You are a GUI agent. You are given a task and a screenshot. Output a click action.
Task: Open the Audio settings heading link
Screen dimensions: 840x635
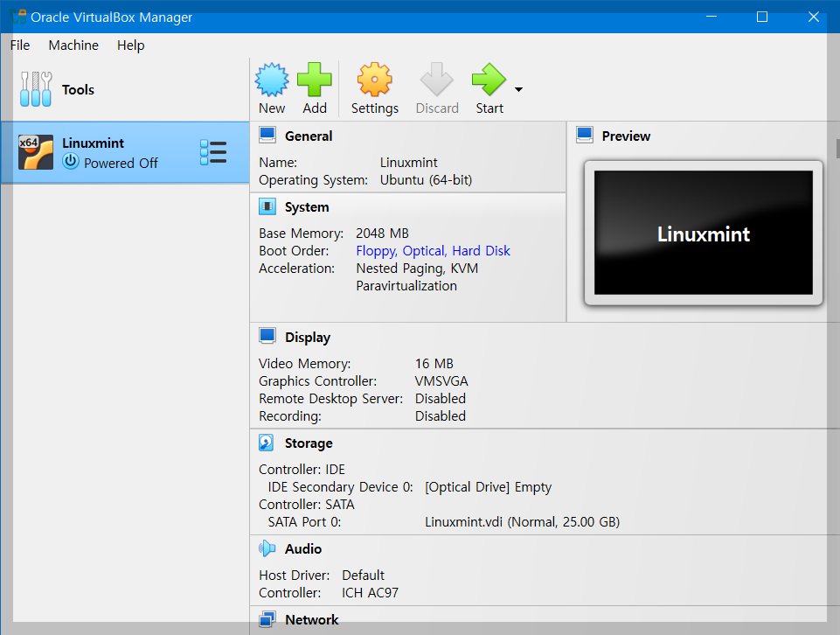(303, 549)
